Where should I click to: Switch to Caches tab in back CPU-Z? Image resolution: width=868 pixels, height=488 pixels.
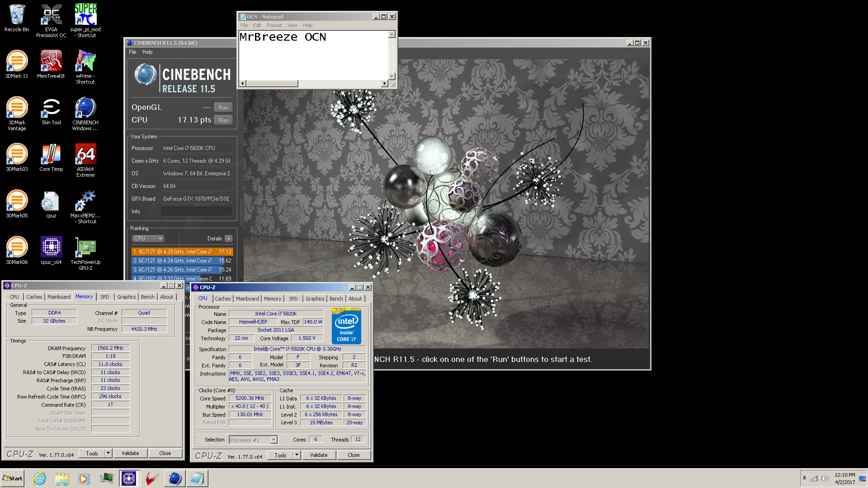[x=34, y=297]
